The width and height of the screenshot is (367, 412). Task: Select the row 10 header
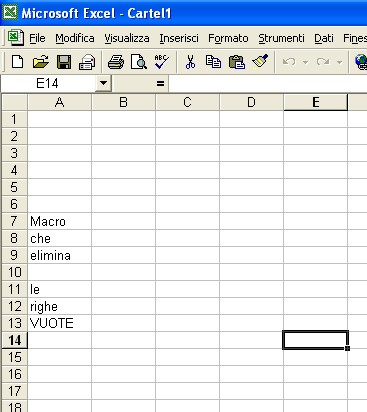pyautogui.click(x=15, y=272)
